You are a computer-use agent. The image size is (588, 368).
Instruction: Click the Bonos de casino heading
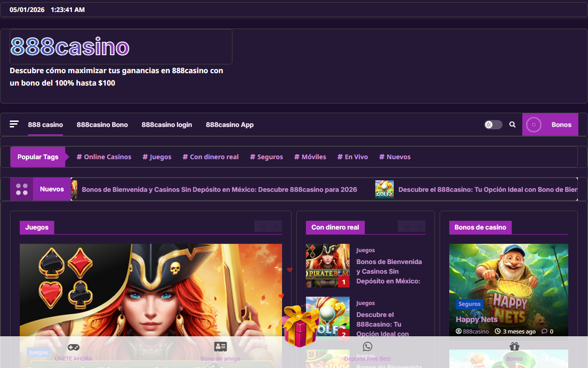pyautogui.click(x=480, y=227)
